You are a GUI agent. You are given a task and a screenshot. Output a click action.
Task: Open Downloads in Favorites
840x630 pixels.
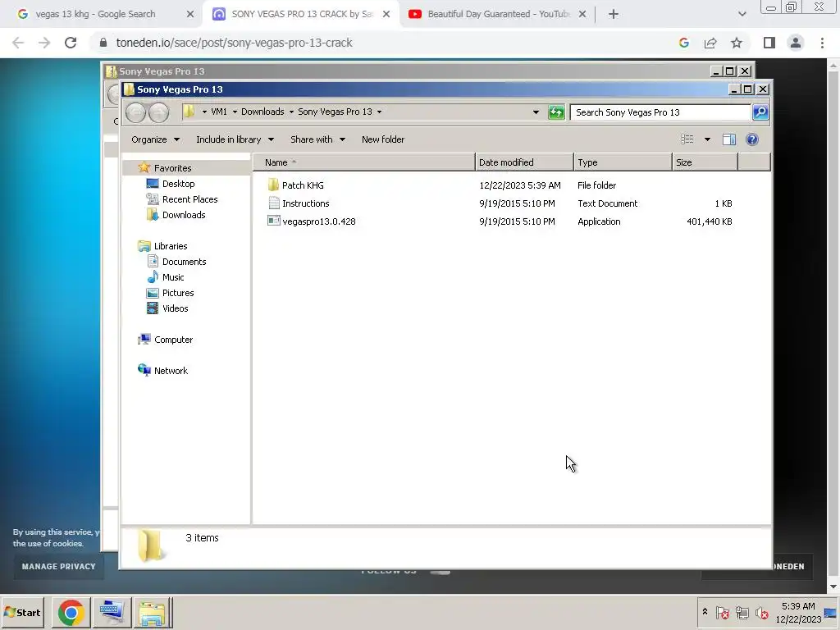coord(183,215)
